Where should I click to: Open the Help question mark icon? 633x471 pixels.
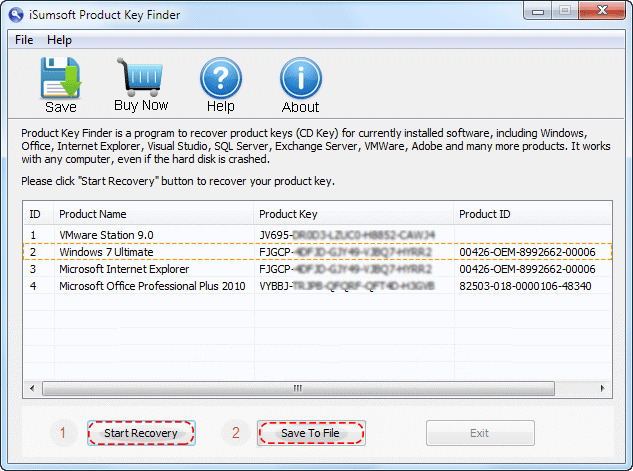pos(221,77)
